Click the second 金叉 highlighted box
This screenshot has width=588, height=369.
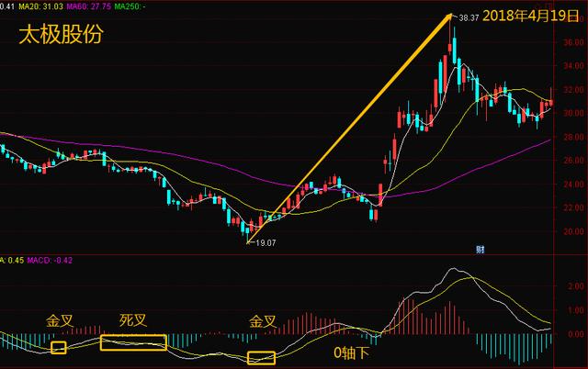(261, 357)
